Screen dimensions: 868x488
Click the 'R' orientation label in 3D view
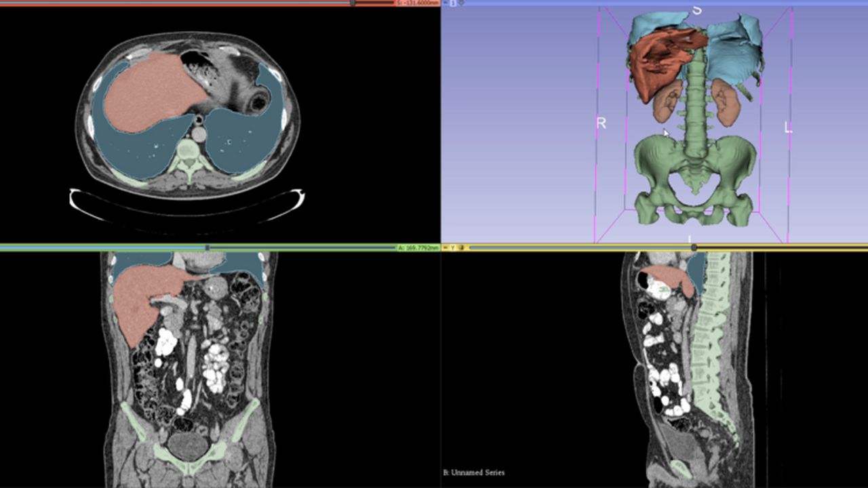coord(601,124)
